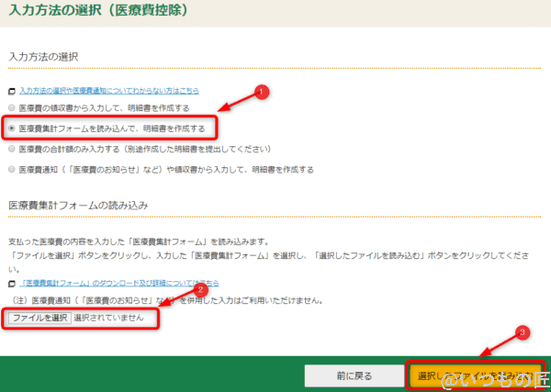Image resolution: width=551 pixels, height=392 pixels.
Task: Choose the 医療費集計フォームを読み込んで radio option
Action: click(11, 128)
